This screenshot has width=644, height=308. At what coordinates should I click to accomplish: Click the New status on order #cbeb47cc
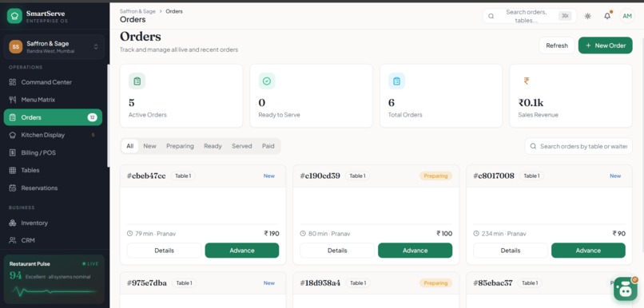pyautogui.click(x=269, y=176)
